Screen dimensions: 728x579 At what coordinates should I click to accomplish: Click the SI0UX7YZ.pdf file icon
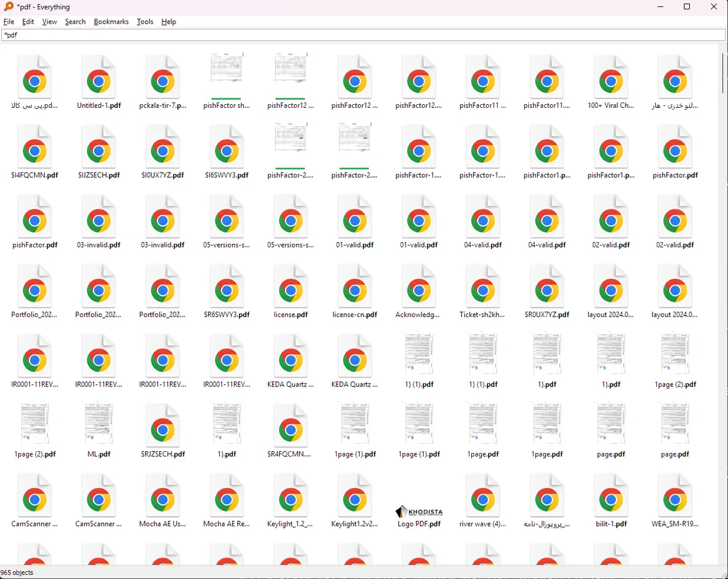pyautogui.click(x=163, y=147)
